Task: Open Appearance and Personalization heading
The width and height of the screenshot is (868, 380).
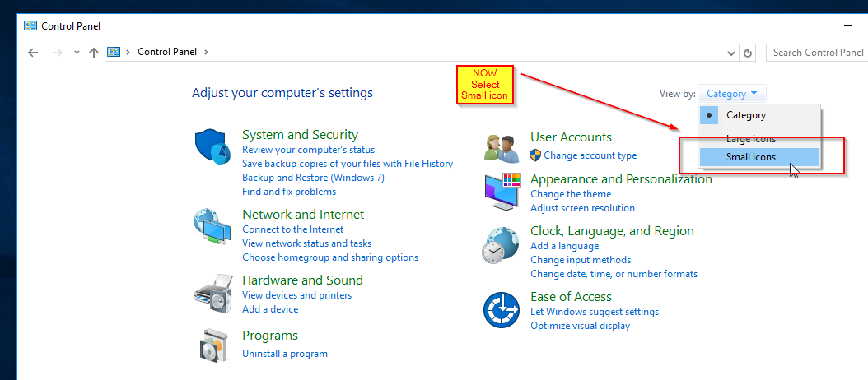Action: [x=621, y=179]
